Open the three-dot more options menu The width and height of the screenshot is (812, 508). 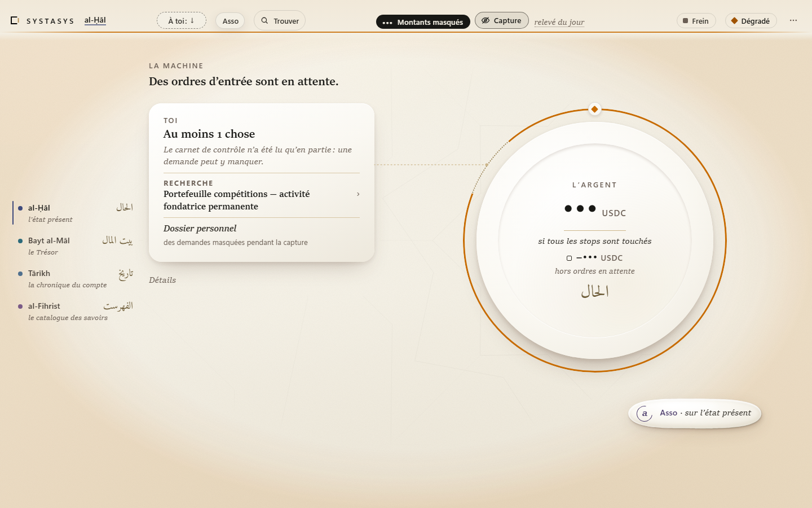(793, 20)
